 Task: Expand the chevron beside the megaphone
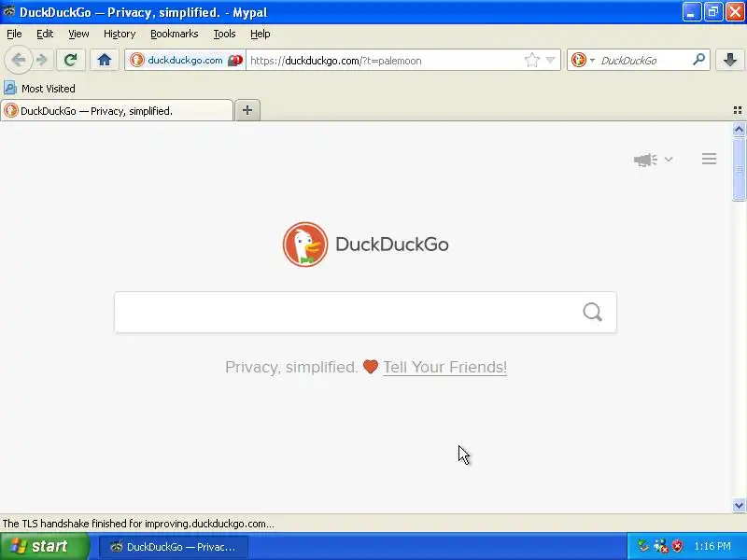pos(669,160)
